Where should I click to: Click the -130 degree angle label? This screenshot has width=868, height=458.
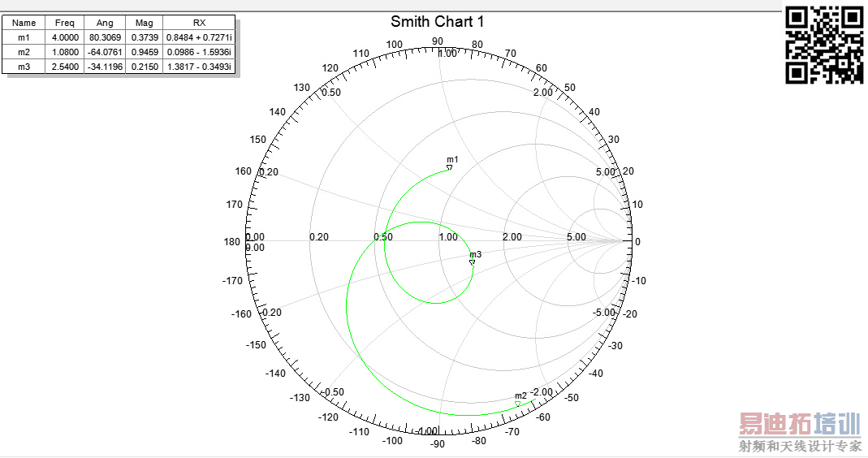coord(300,398)
